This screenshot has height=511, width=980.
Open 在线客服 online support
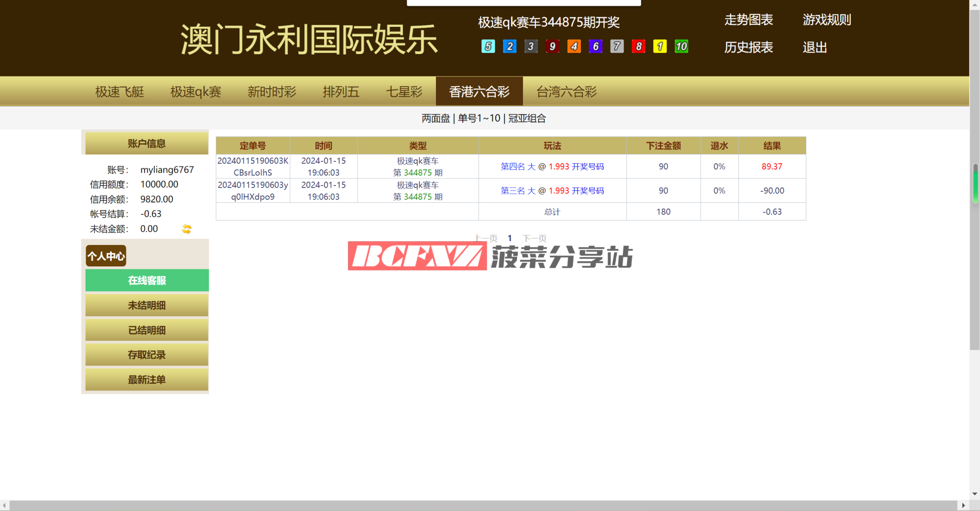(x=147, y=280)
